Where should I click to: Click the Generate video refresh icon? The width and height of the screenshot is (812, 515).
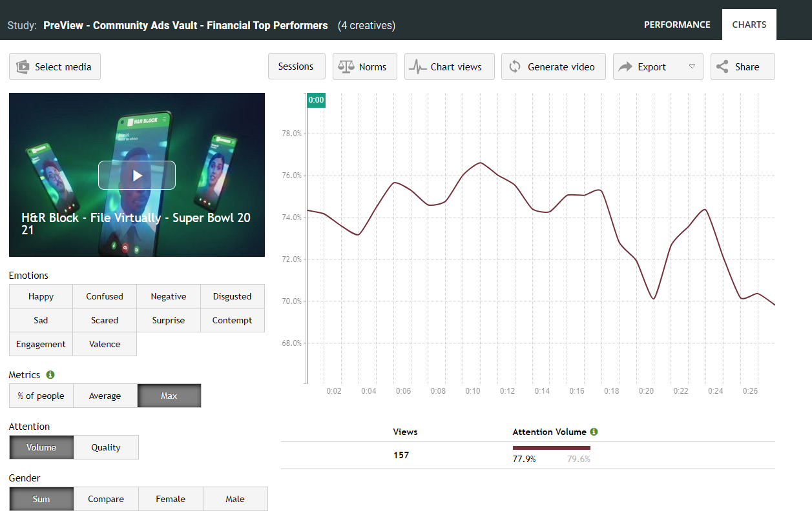click(515, 66)
